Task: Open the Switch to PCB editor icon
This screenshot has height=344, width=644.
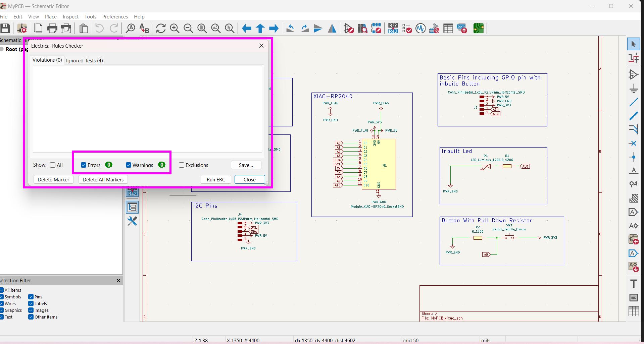Action: click(x=479, y=28)
